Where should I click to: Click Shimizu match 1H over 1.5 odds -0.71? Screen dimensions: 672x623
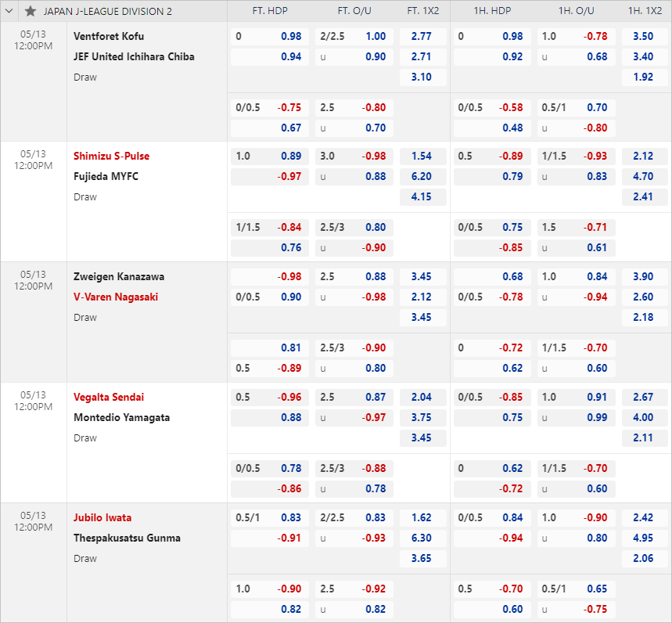click(576, 227)
